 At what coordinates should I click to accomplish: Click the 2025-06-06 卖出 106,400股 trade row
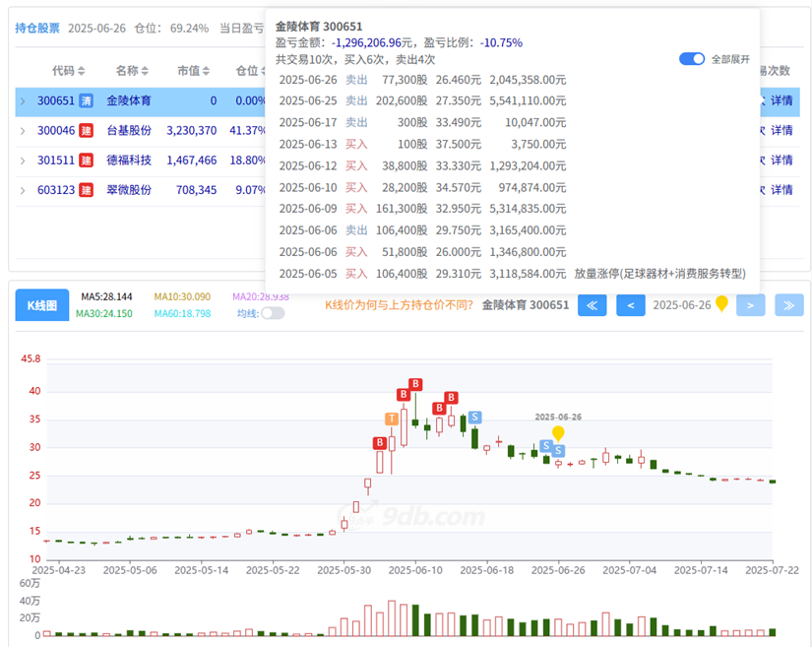422,230
